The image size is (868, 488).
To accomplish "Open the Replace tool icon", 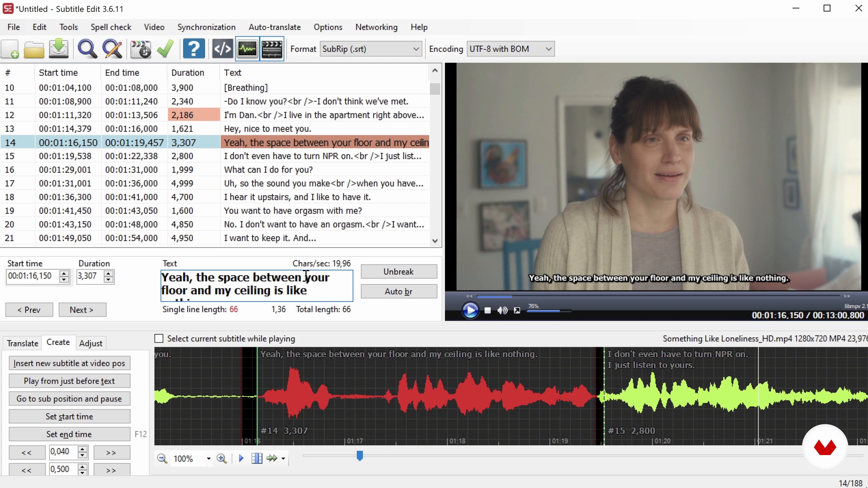I will click(x=112, y=49).
